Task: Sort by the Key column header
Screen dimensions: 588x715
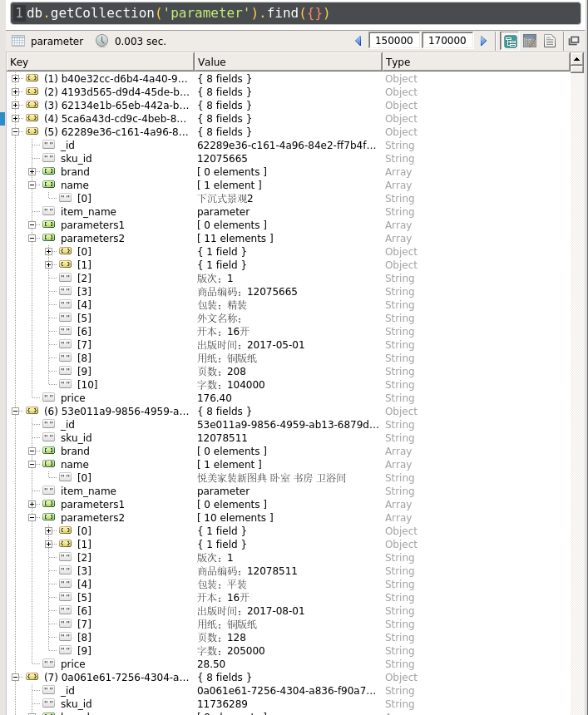Action: coord(101,62)
